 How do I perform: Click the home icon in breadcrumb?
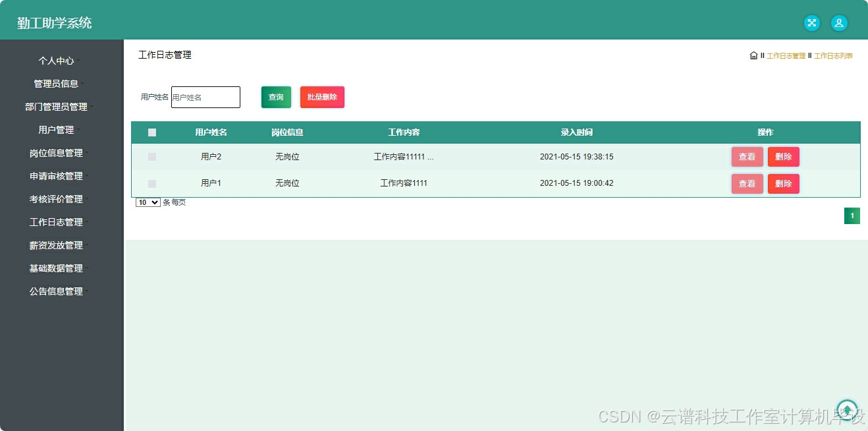[x=753, y=55]
